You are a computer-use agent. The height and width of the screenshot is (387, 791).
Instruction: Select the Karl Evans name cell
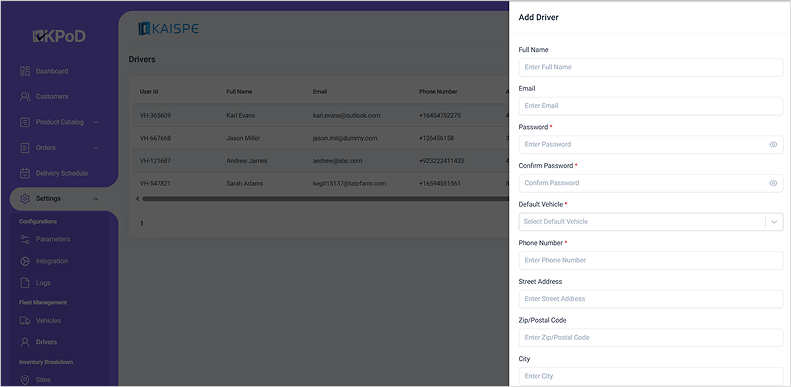click(241, 116)
